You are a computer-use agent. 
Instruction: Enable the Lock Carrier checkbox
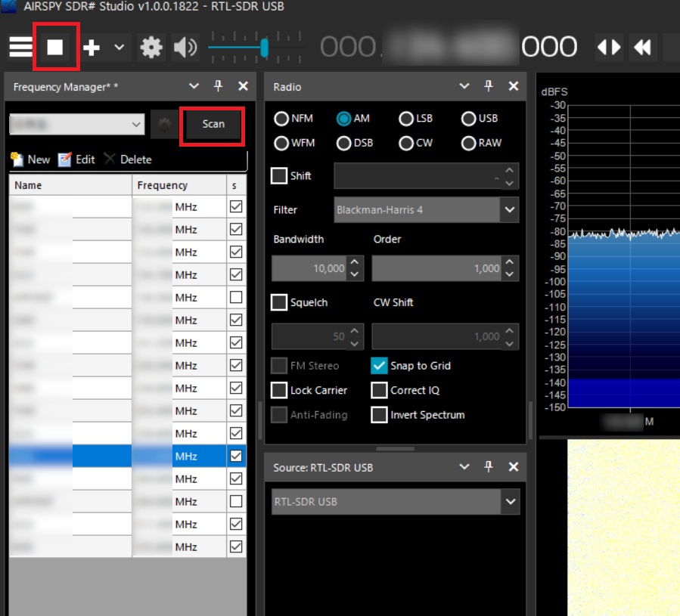click(279, 390)
